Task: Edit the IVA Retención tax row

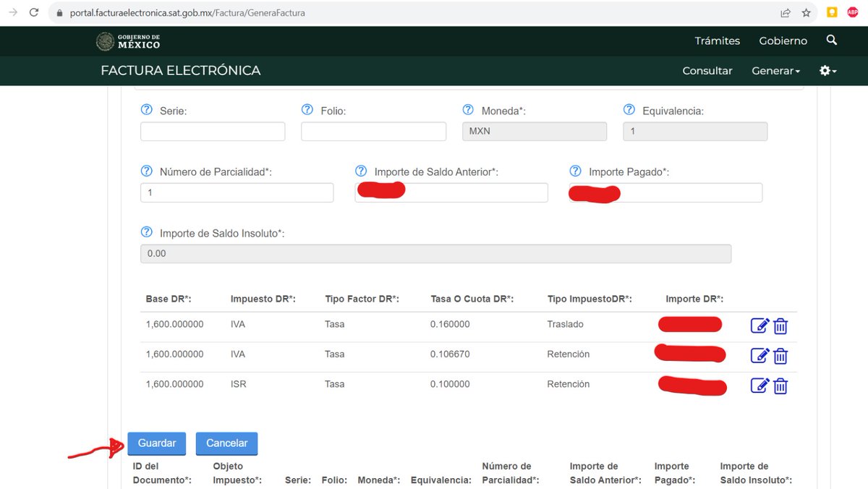Action: tap(759, 355)
